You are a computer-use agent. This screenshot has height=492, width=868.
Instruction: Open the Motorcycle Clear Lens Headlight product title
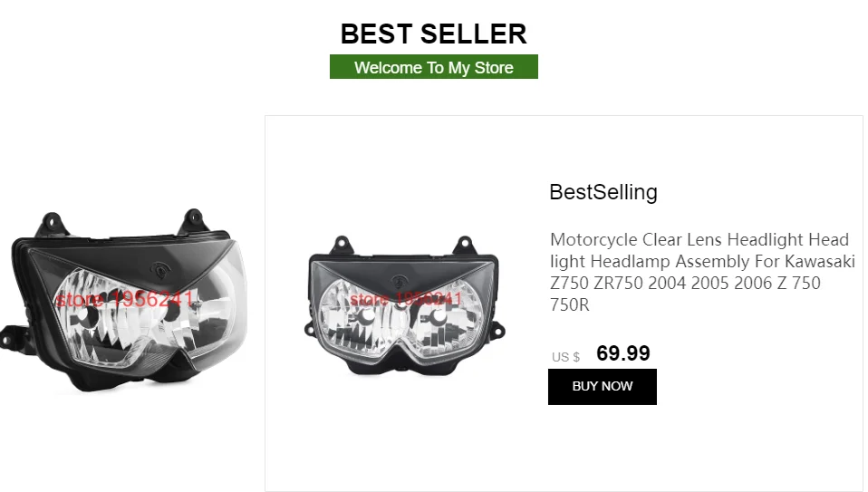[x=702, y=272]
